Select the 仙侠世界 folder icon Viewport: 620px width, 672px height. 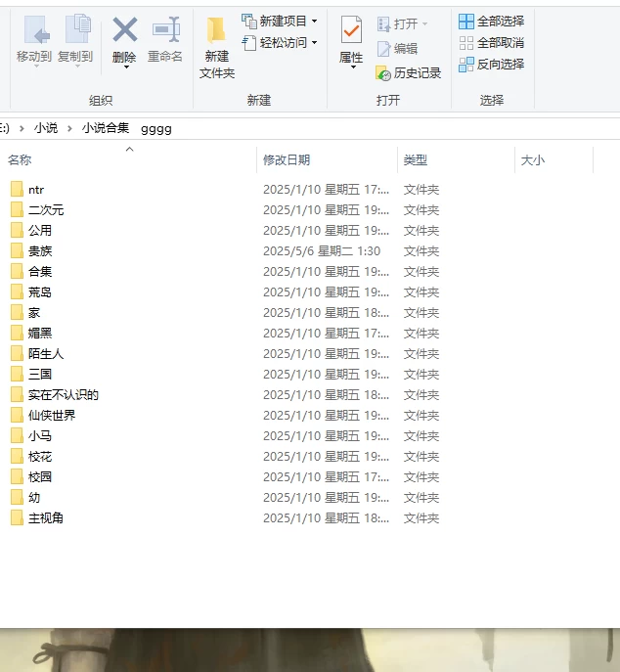(x=17, y=416)
